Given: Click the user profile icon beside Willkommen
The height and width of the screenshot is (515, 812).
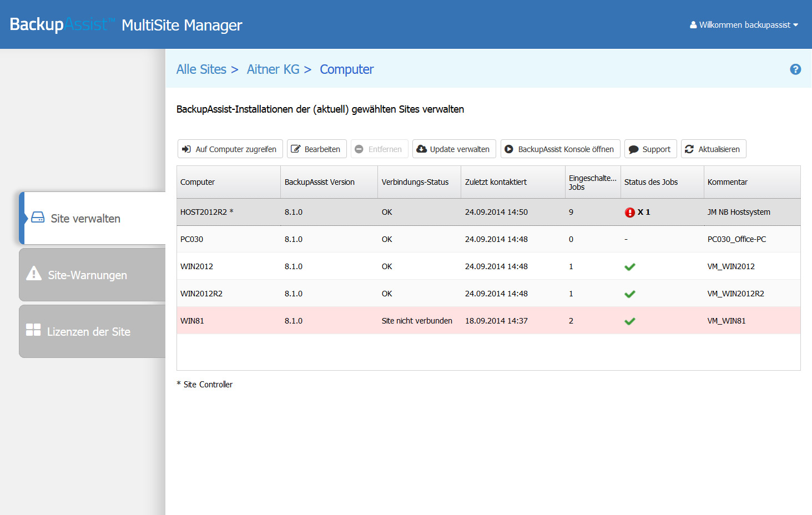Looking at the screenshot, I should (x=693, y=25).
